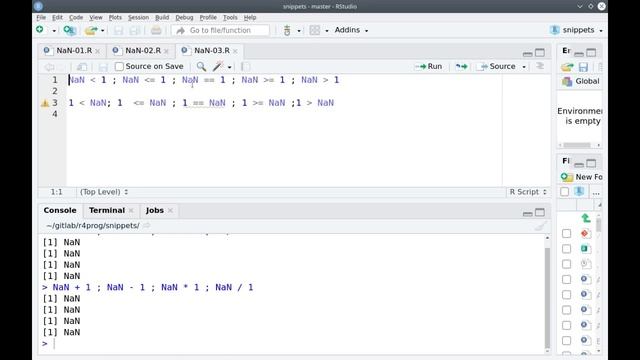The image size is (640, 360).
Task: Print the current file icon
Action: coord(156,30)
